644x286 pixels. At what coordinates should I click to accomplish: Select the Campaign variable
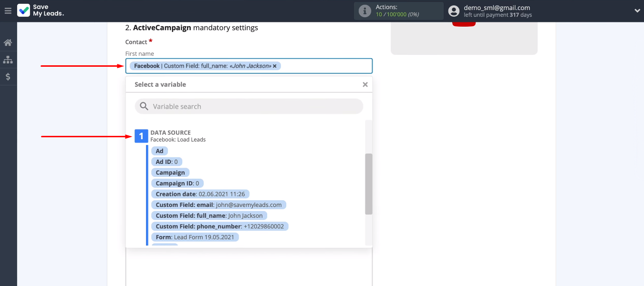click(x=170, y=173)
